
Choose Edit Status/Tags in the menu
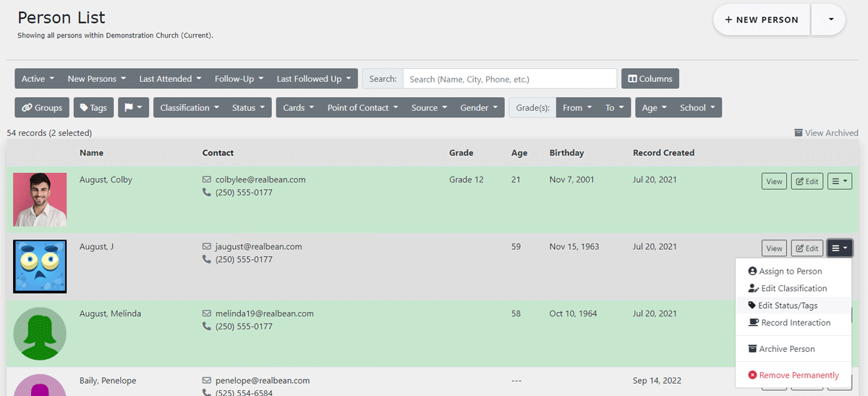[793, 306]
